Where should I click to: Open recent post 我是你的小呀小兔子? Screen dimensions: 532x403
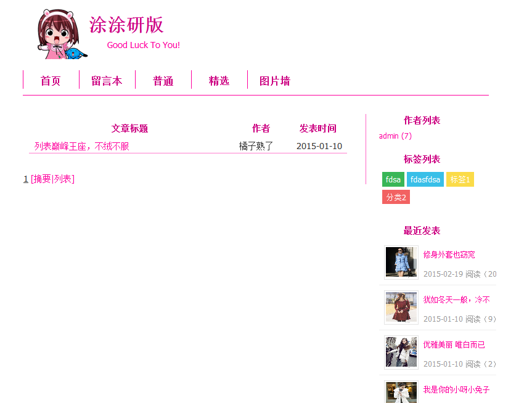tap(456, 390)
